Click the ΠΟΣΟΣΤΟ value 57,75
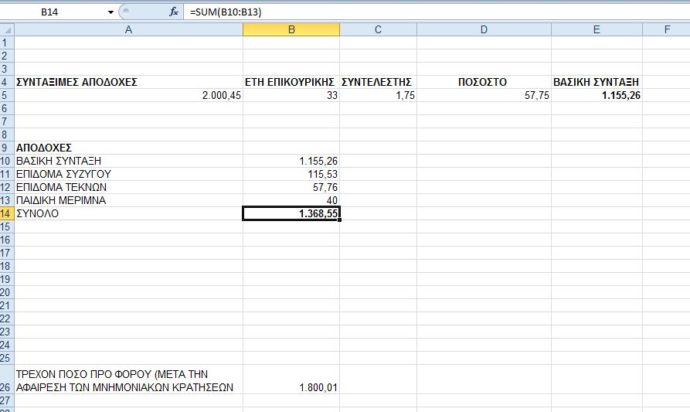Viewport: 690px width, 412px height. coord(483,95)
